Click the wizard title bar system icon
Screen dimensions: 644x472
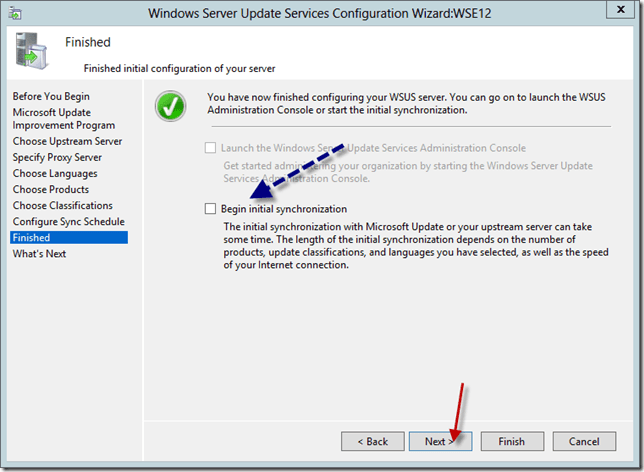15,13
